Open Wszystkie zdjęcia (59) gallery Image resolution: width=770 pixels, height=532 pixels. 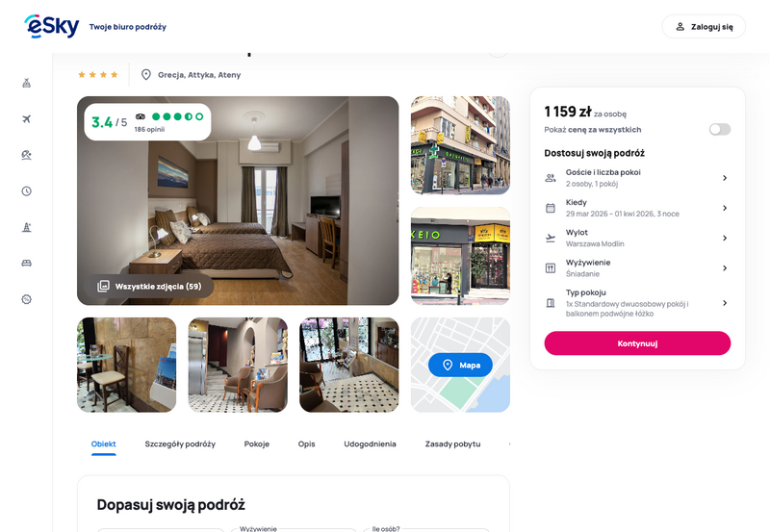click(149, 286)
